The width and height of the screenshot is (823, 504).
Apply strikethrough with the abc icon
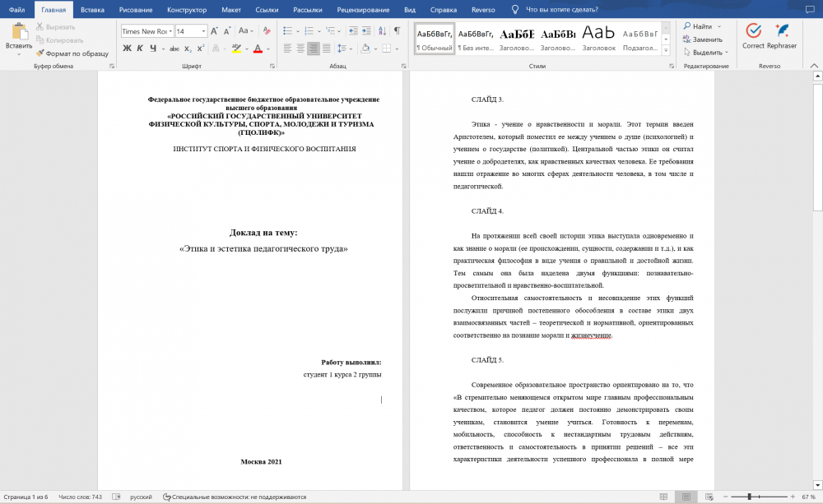tap(174, 49)
